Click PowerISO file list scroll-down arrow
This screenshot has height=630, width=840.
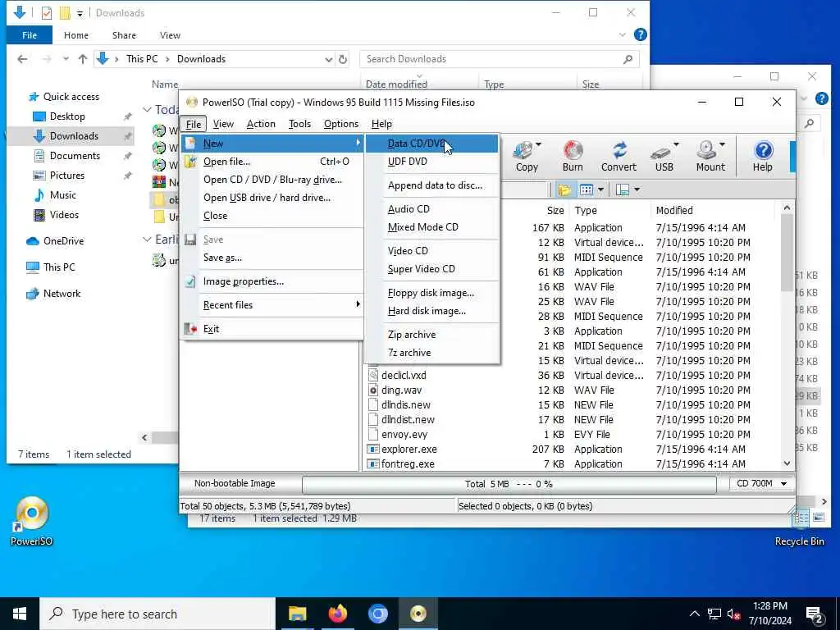(787, 463)
